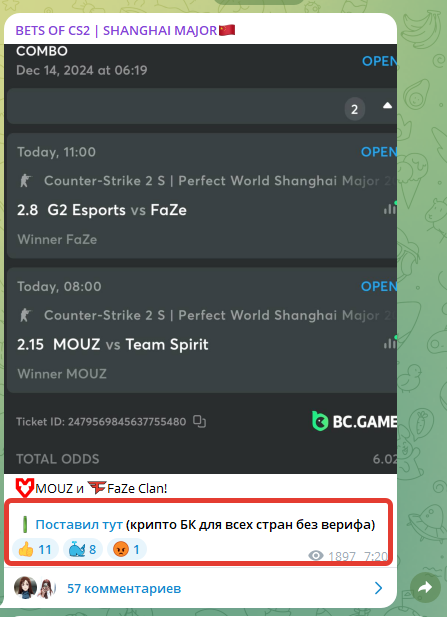Screen dimensions: 447x617
Task: Click the views eye icon
Action: coord(316,556)
